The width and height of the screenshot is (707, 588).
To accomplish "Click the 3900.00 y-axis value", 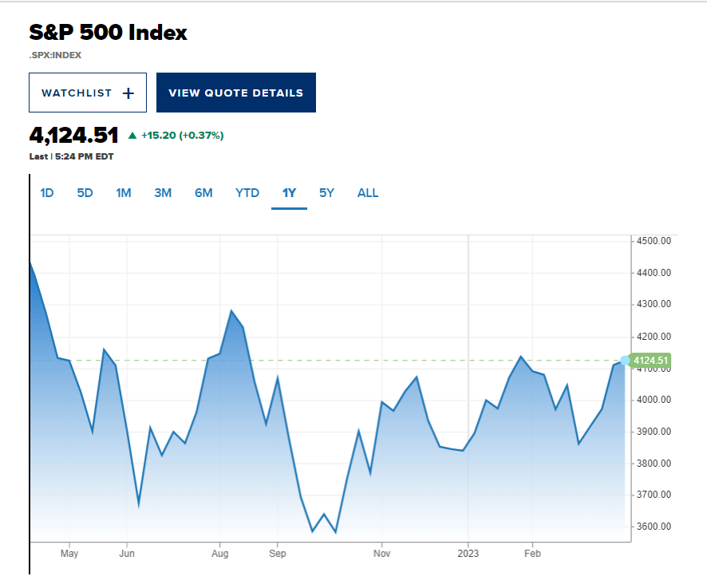I will tap(654, 432).
